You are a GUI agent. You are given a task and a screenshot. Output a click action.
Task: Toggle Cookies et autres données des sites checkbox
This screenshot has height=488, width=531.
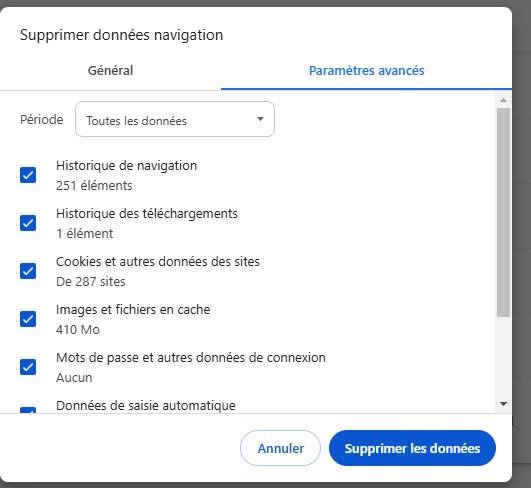(28, 271)
